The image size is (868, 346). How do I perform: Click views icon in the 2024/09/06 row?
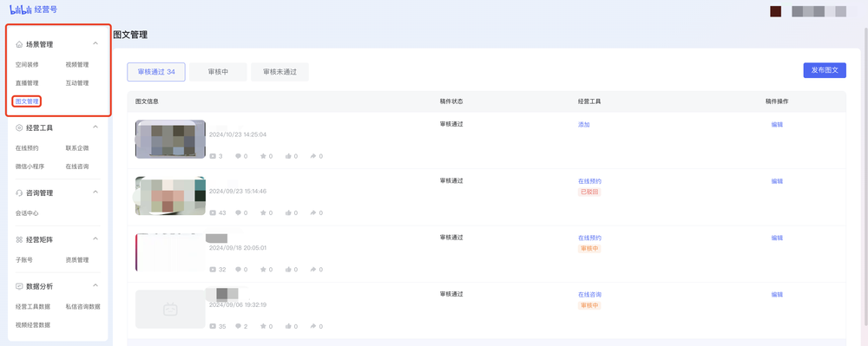(213, 327)
